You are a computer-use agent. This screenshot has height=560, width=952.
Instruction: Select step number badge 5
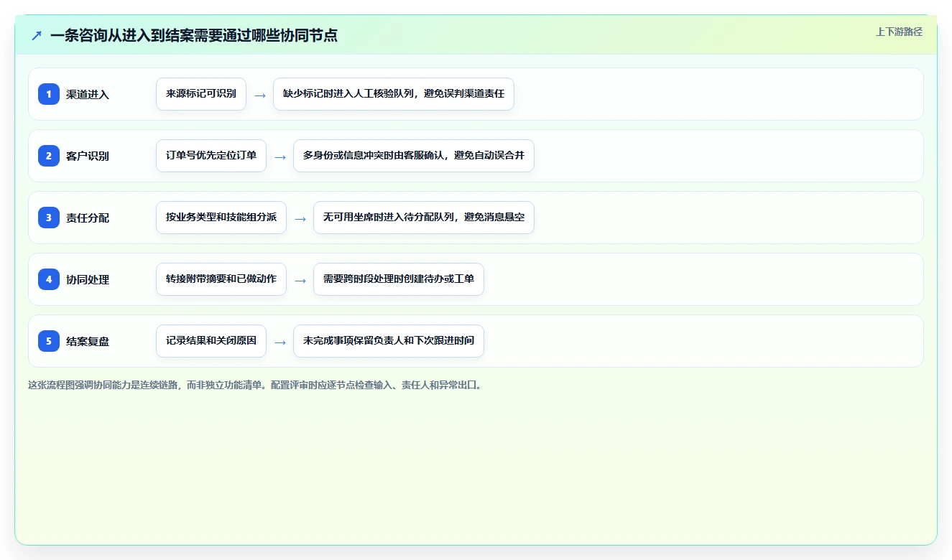[x=49, y=341]
